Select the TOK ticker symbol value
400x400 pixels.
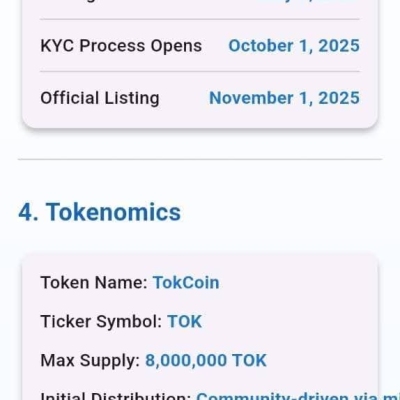[x=184, y=322]
